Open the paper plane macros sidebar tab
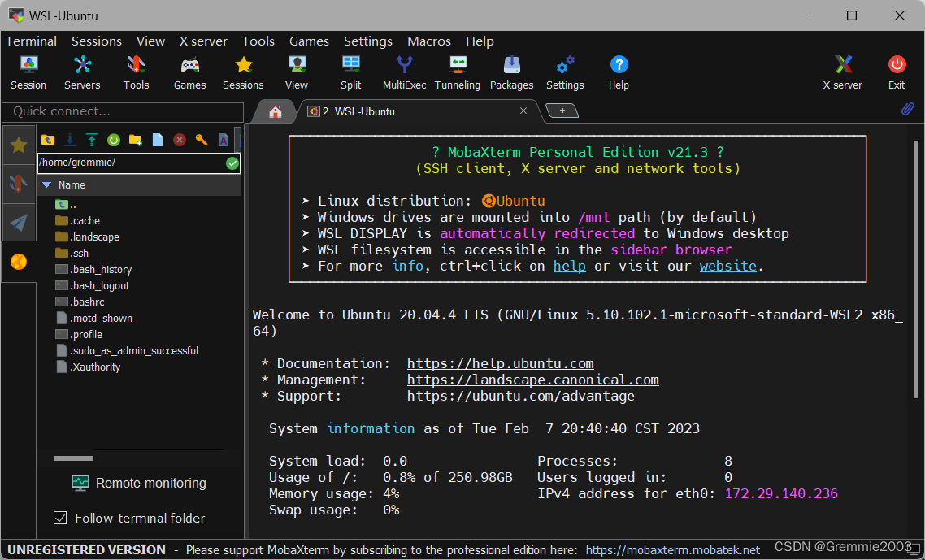This screenshot has height=560, width=925. [18, 223]
